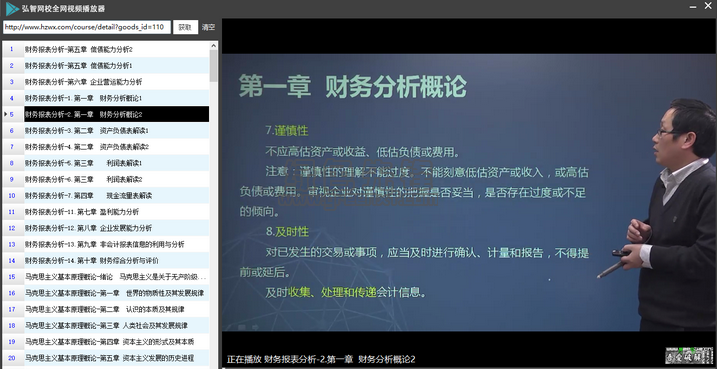Click the playlist vertical scrollbar thumb

(x=214, y=65)
